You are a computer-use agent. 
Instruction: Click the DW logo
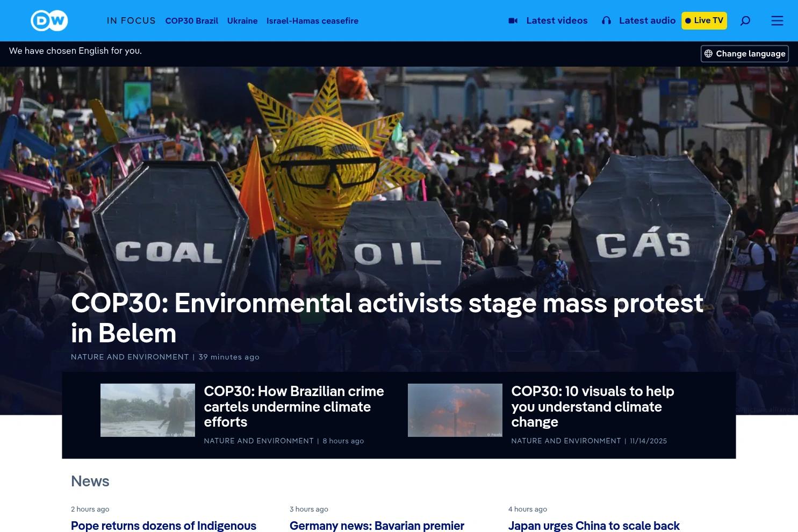click(x=49, y=21)
